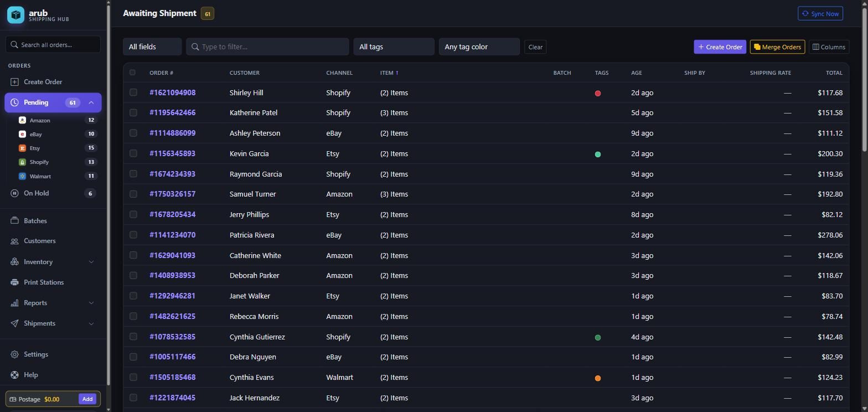Tick the select-all checkbox in table header
868x412 pixels.
[132, 73]
